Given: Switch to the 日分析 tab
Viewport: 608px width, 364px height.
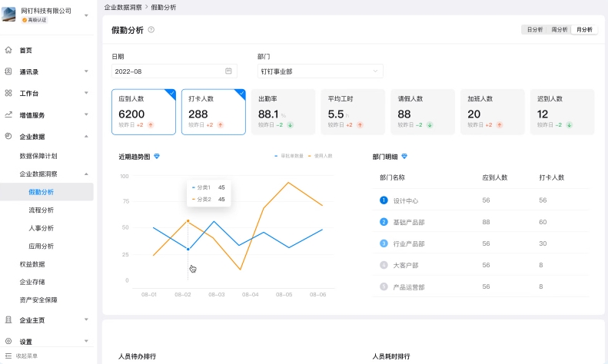Looking at the screenshot, I should (x=533, y=30).
